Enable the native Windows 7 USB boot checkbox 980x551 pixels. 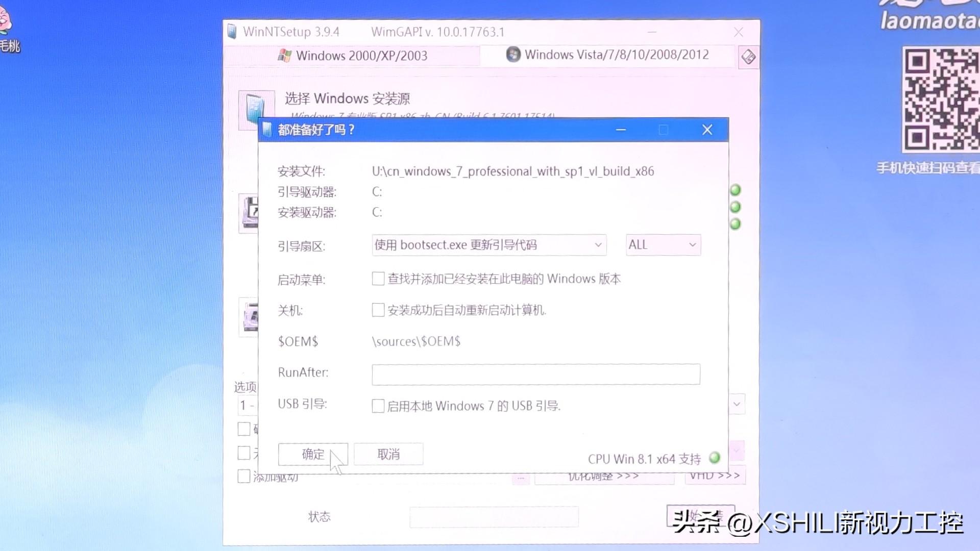[x=378, y=405]
